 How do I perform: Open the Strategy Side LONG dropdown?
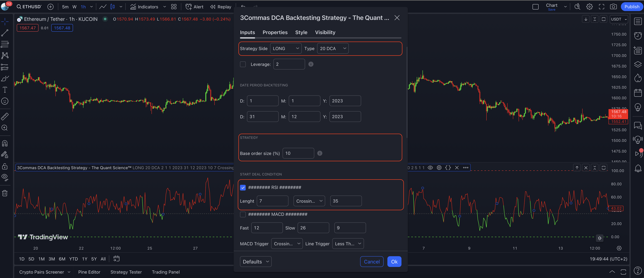tap(285, 48)
